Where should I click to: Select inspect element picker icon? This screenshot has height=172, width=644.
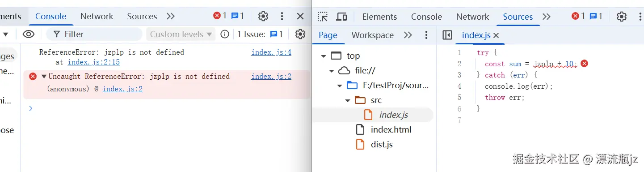(x=323, y=17)
